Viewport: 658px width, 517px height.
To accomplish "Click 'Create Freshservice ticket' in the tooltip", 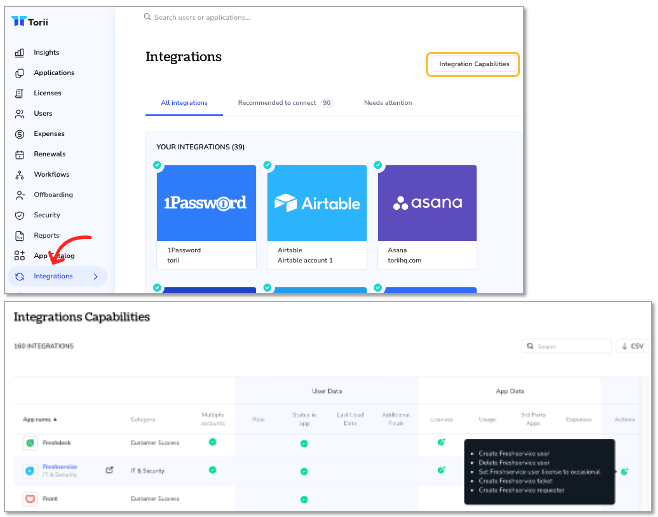I will [x=515, y=481].
